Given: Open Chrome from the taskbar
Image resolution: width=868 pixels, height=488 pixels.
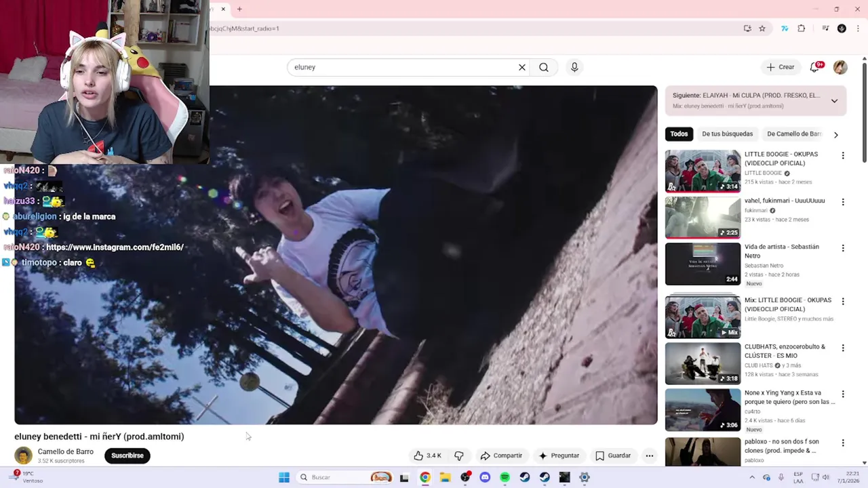Looking at the screenshot, I should click(x=425, y=477).
